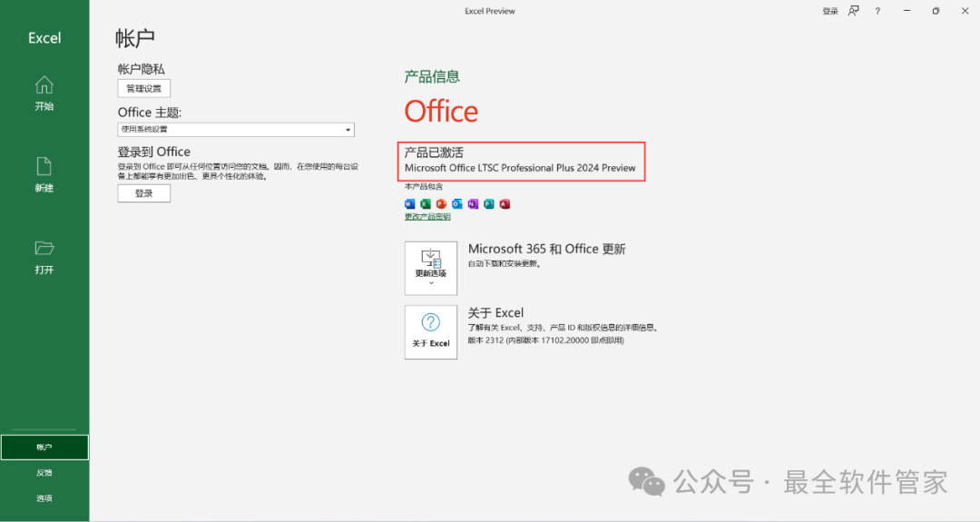Screen dimensions: 980x522
Task: Open the 关于 Excel about button
Action: 431,332
